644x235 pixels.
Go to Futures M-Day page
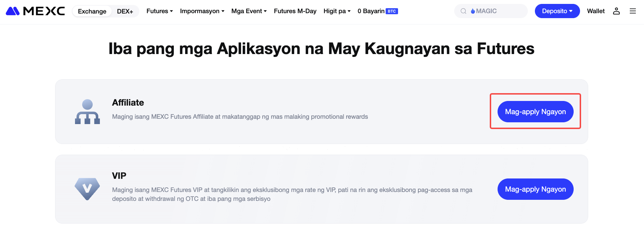pyautogui.click(x=295, y=11)
